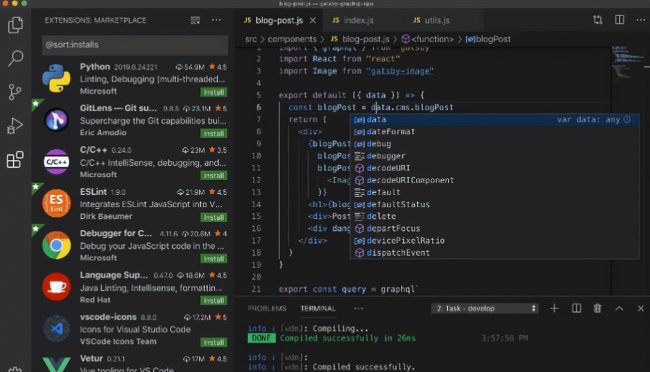Viewport: 650px width, 372px height.
Task: Click the clear extensions filter icon
Action: coord(195,20)
